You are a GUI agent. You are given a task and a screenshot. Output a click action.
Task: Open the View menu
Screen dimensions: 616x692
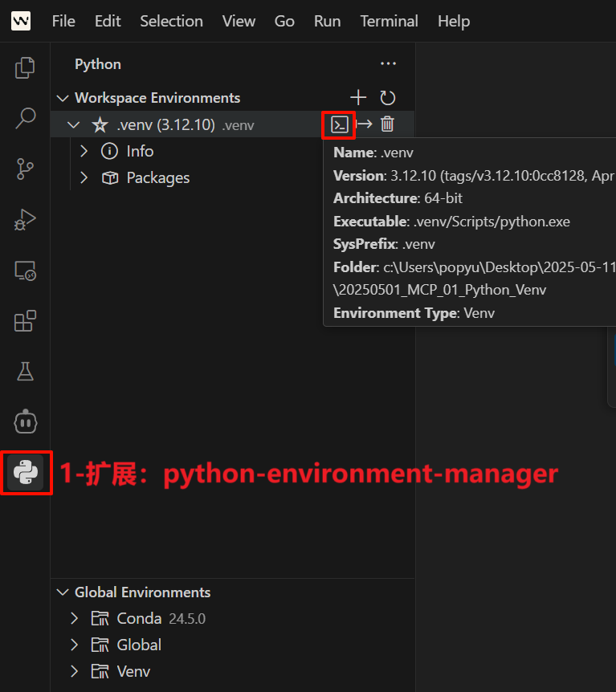[239, 21]
